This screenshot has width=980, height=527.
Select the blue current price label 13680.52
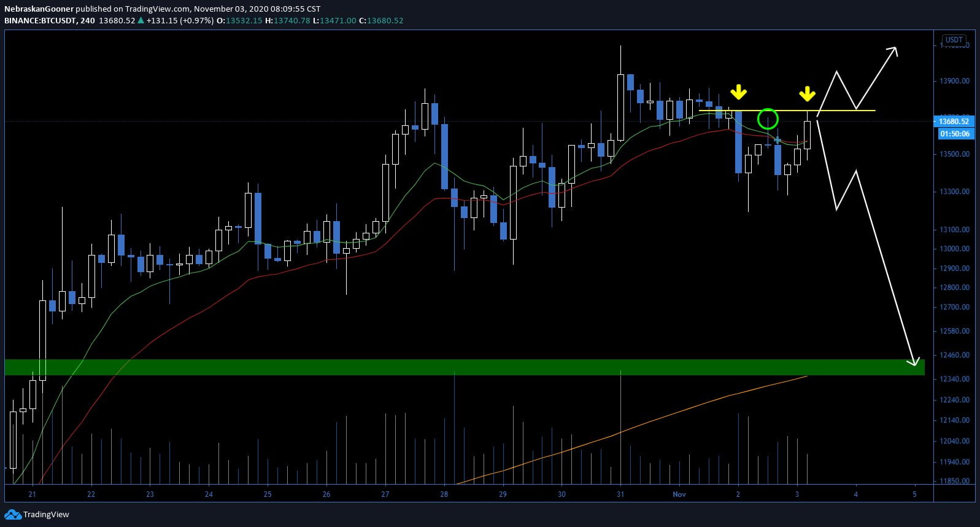[x=954, y=122]
